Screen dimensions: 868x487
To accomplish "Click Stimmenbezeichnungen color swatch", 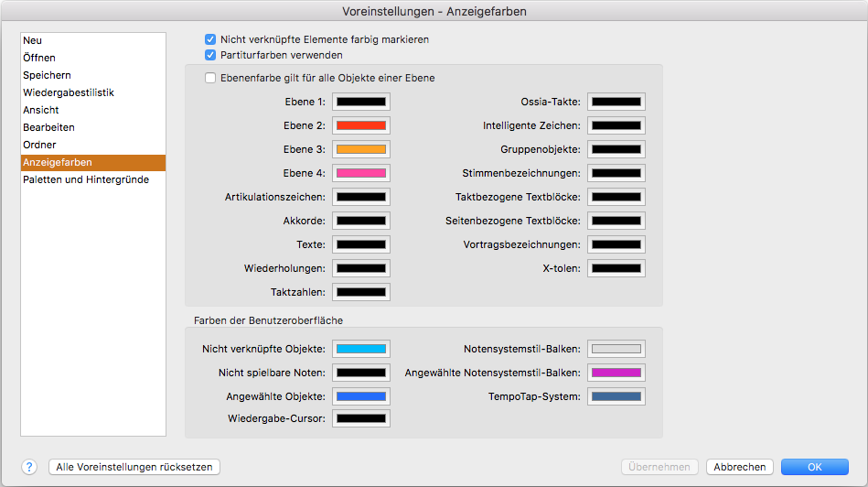I will [616, 173].
